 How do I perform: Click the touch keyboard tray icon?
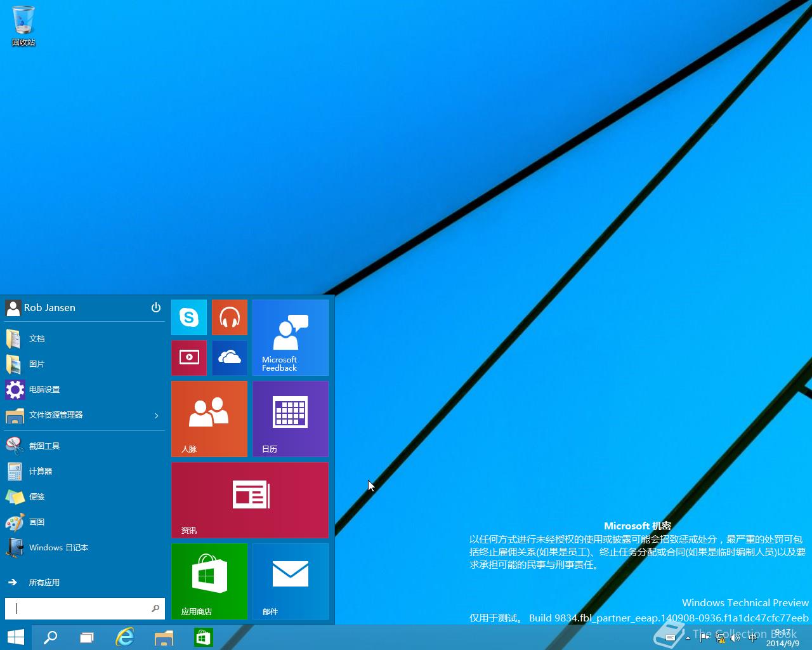pyautogui.click(x=670, y=637)
